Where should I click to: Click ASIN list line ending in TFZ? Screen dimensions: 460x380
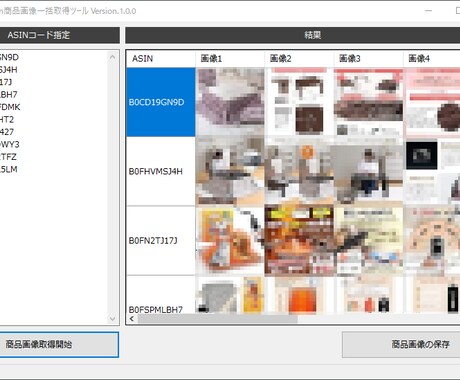coord(8,157)
